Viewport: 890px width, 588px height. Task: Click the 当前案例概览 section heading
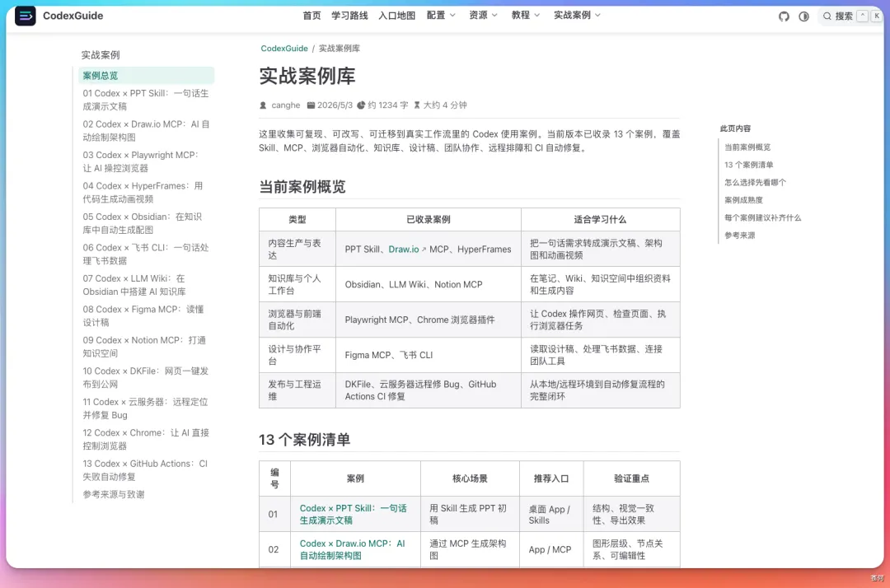[x=302, y=187]
